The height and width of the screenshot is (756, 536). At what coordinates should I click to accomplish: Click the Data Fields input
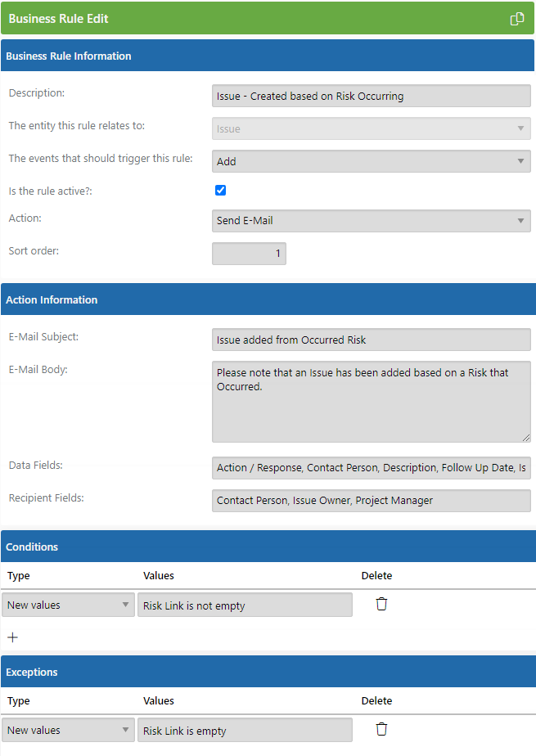click(372, 468)
